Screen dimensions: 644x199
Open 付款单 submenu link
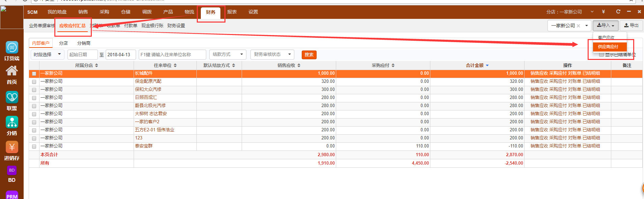click(131, 26)
